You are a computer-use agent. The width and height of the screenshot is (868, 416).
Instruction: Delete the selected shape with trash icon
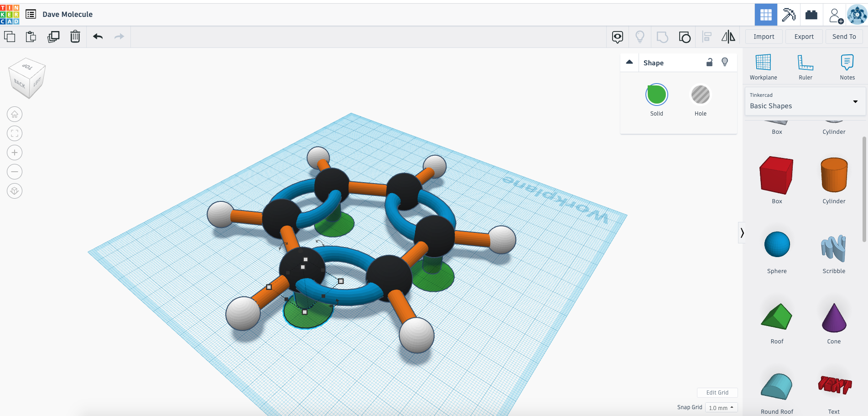click(75, 37)
